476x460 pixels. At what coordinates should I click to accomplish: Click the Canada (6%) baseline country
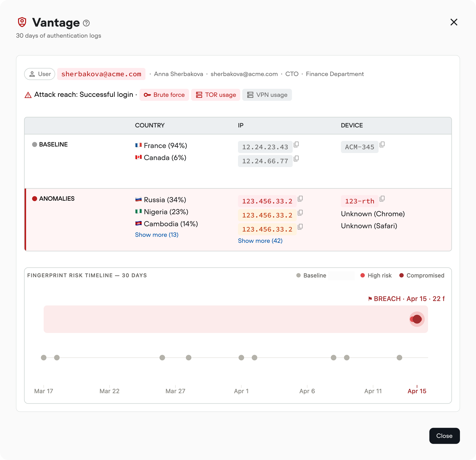[x=161, y=158]
